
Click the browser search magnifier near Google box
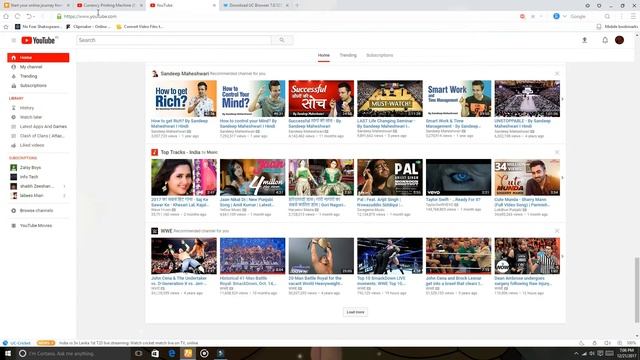point(607,16)
